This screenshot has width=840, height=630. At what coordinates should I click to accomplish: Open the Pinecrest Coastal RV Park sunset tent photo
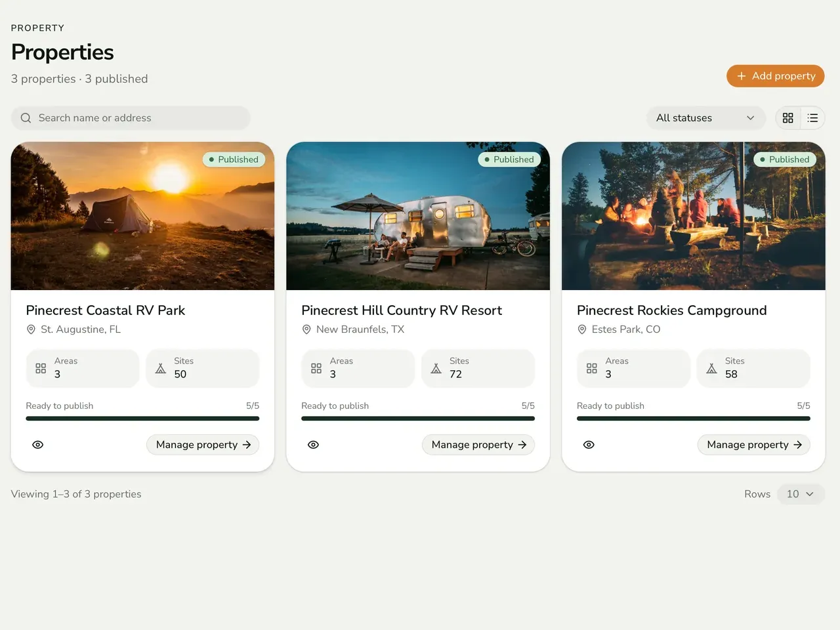point(142,216)
